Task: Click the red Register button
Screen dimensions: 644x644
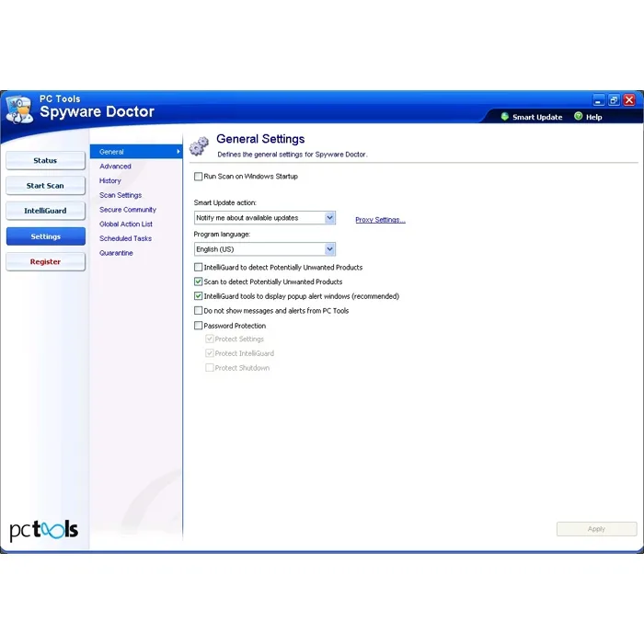Action: (x=46, y=261)
